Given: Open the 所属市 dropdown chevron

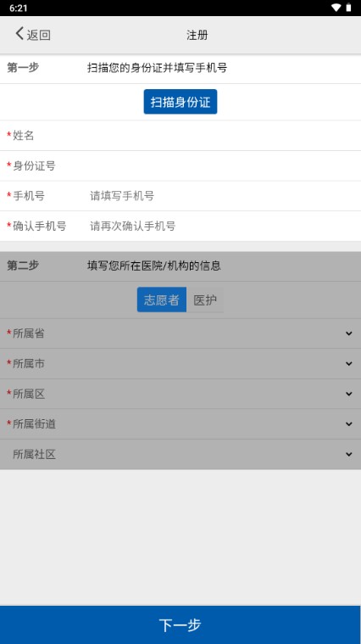Looking at the screenshot, I should tap(348, 363).
